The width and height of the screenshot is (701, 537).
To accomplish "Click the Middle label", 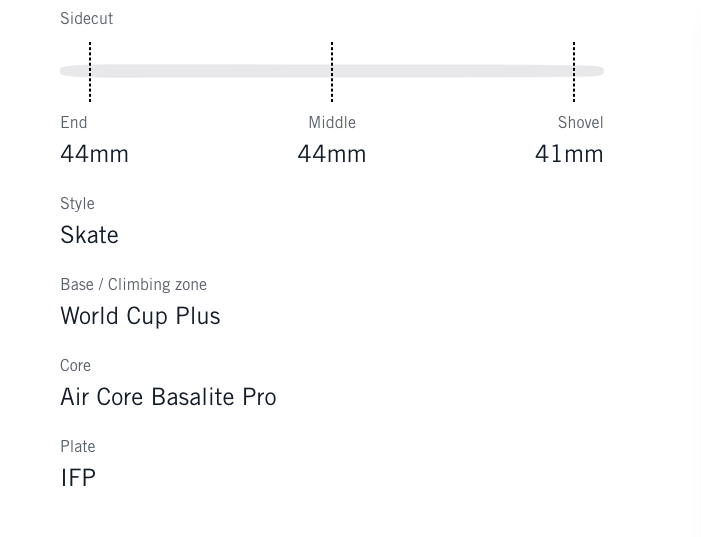I will (332, 123).
